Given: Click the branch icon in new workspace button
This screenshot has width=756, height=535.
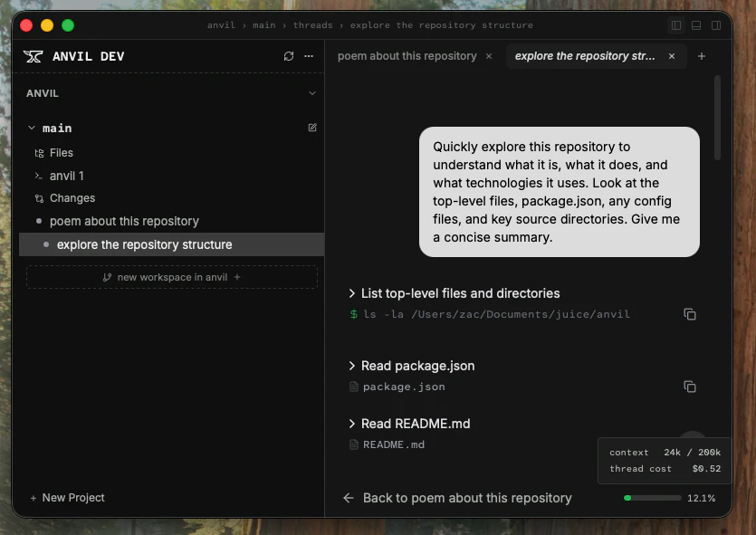Looking at the screenshot, I should [x=107, y=277].
